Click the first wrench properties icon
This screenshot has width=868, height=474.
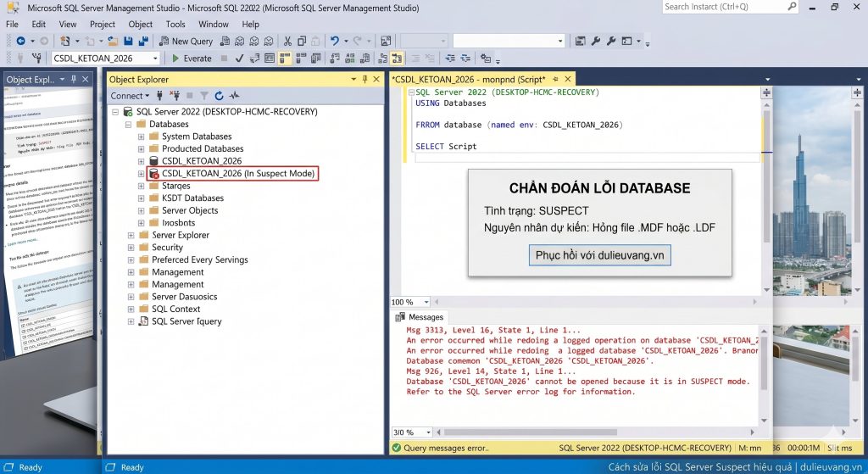click(596, 41)
